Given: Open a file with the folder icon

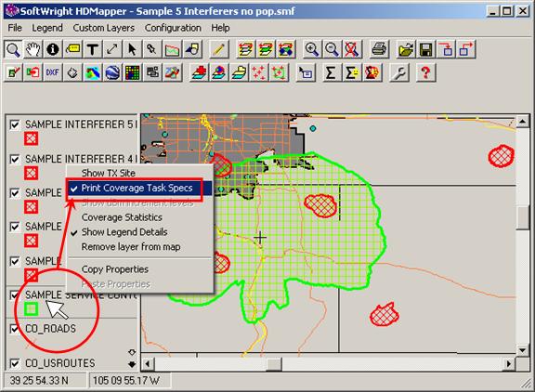Looking at the screenshot, I should [406, 49].
